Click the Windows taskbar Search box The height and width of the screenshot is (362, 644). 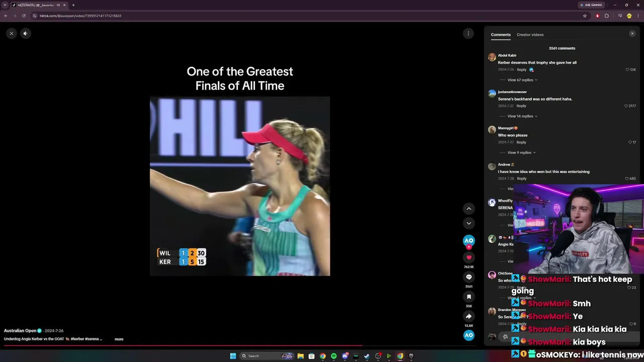(267, 356)
